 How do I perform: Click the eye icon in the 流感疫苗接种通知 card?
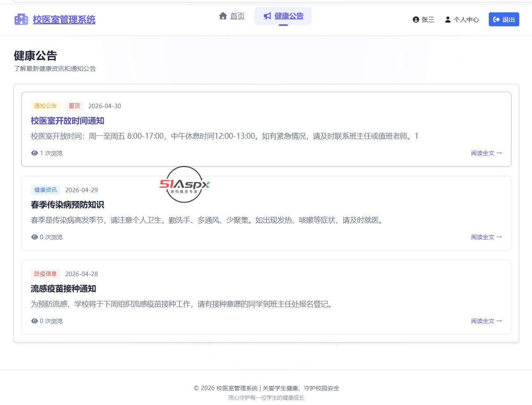click(35, 321)
